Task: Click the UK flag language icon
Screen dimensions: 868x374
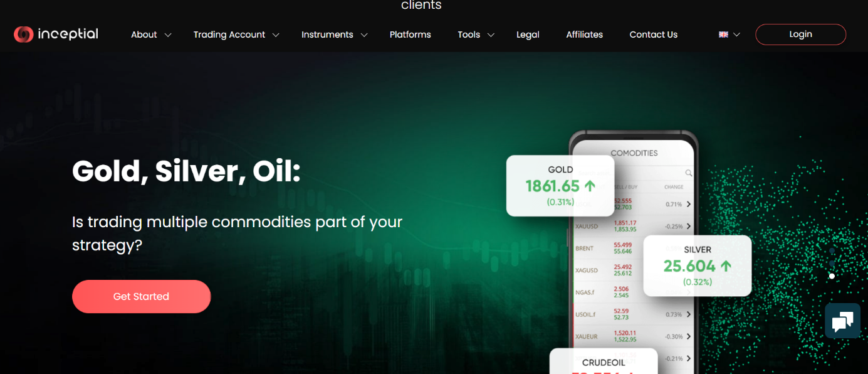Action: pyautogui.click(x=723, y=35)
